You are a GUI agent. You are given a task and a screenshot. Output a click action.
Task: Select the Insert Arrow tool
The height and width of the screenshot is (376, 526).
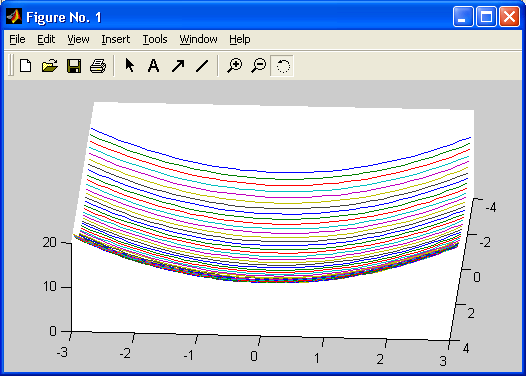[x=178, y=66]
